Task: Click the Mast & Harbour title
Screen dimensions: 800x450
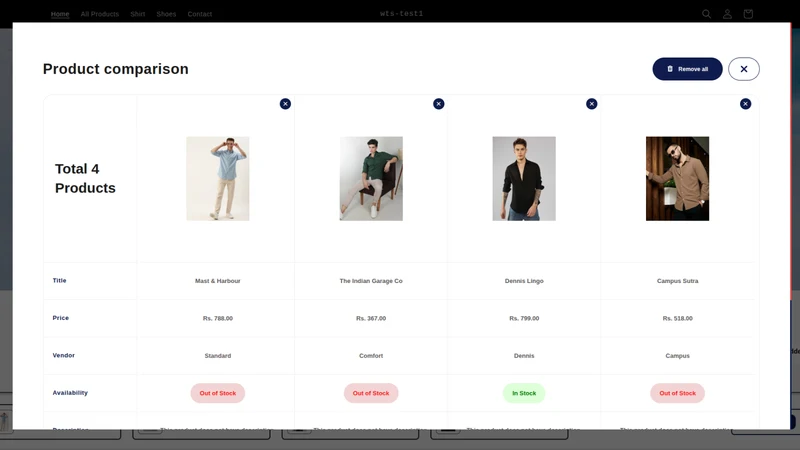Action: click(x=218, y=281)
